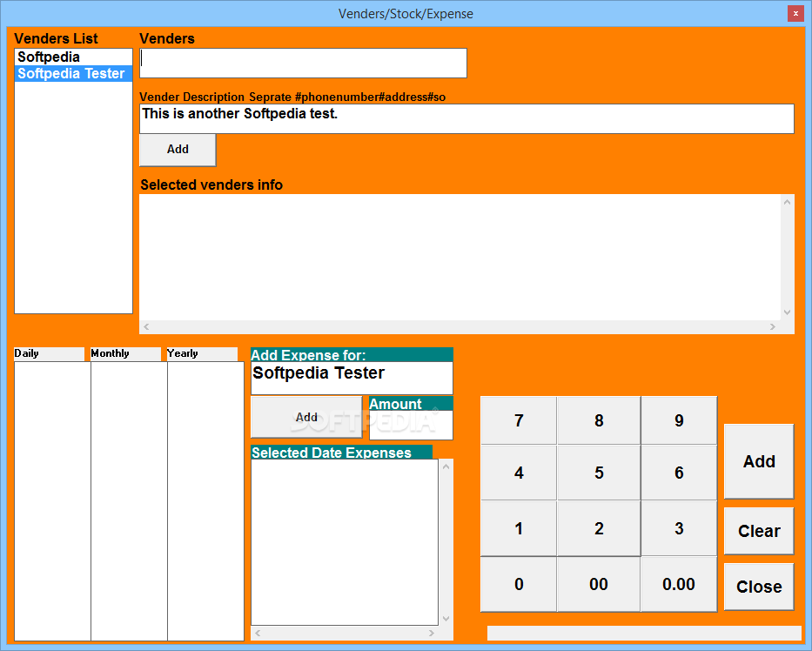
Task: Click the Selected Date Expenses list box
Action: [x=345, y=542]
